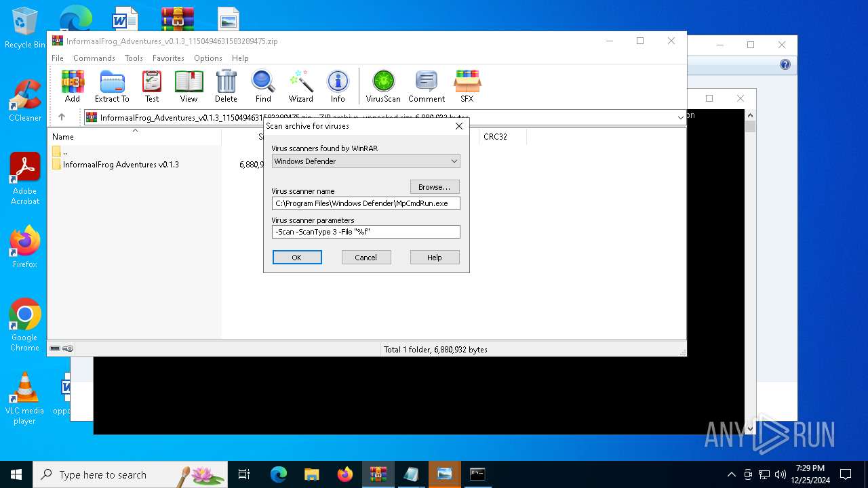The height and width of the screenshot is (488, 868).
Task: Click the Test archive icon
Action: (x=152, y=86)
